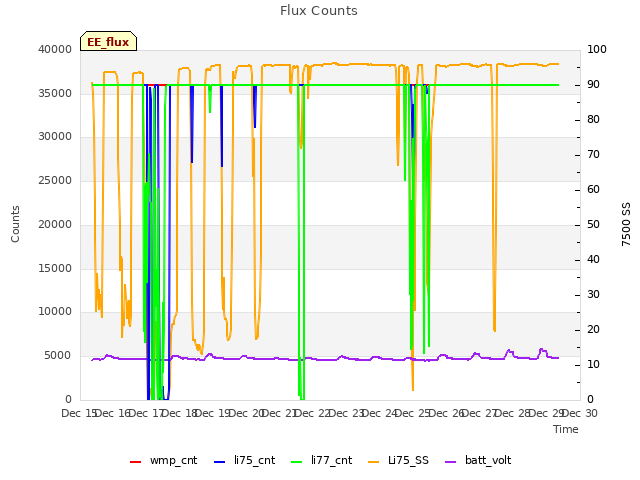The width and height of the screenshot is (640, 480).
Task: Click the Dec 15 date tick
Action: tap(79, 413)
